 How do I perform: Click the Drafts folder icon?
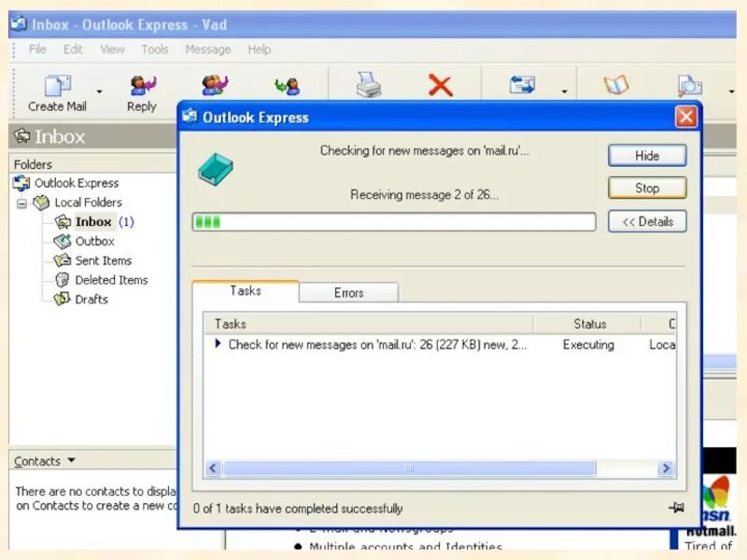62,299
